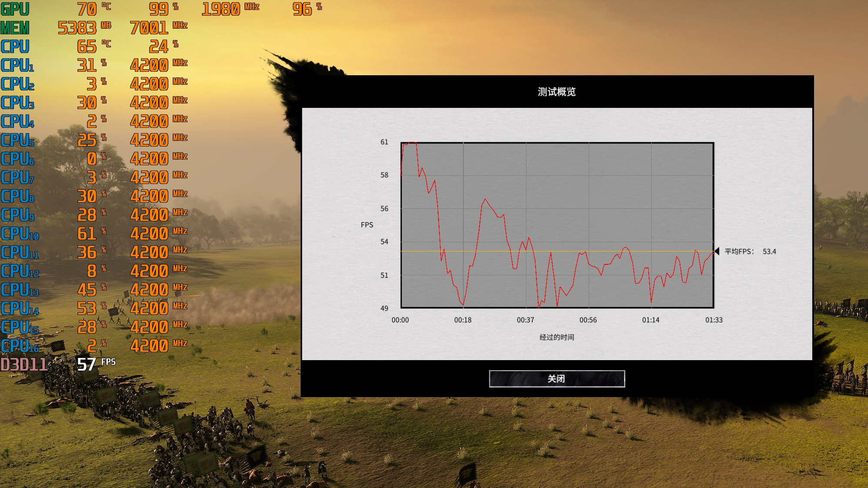Screen dimensions: 868x488
Task: Click the FPS y-axis title
Action: (x=367, y=225)
